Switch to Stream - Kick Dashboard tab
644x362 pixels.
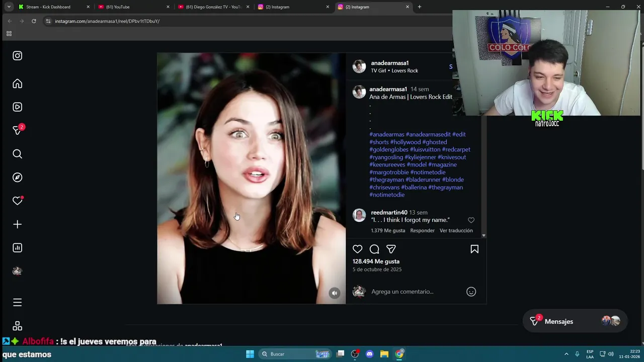pos(53,7)
